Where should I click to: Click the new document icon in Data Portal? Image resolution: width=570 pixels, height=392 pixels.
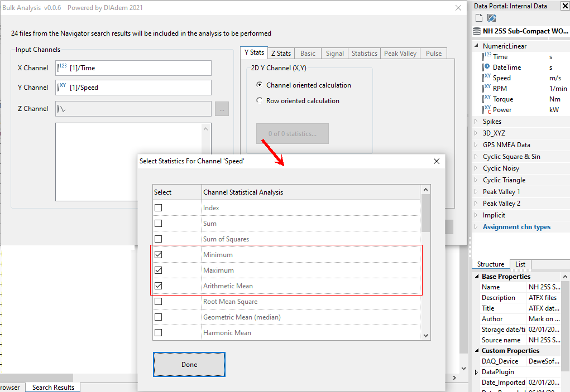pos(479,18)
